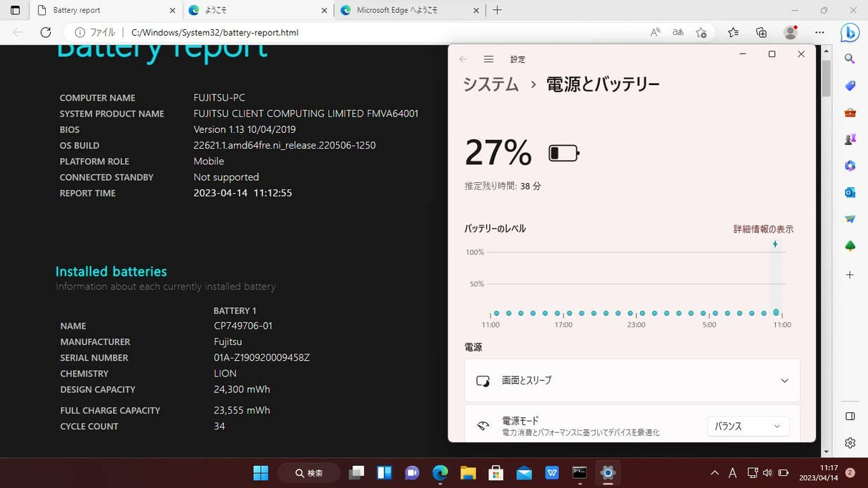Screen dimensions: 868x488
Task: Click the sidebar search magnifier icon
Action: (x=850, y=59)
